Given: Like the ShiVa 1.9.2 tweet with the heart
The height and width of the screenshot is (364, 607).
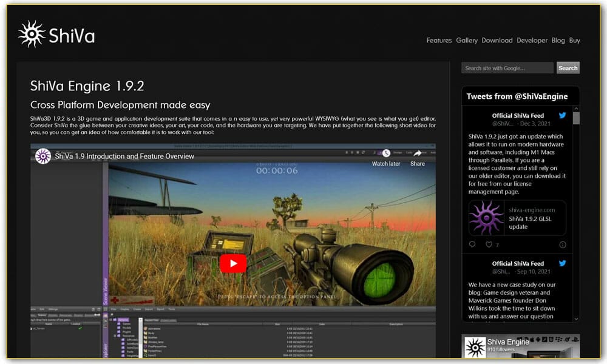Looking at the screenshot, I should [x=488, y=244].
